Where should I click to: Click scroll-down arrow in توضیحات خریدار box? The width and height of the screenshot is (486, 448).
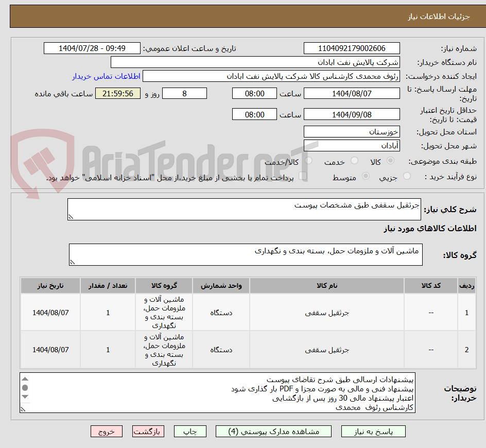(25, 397)
